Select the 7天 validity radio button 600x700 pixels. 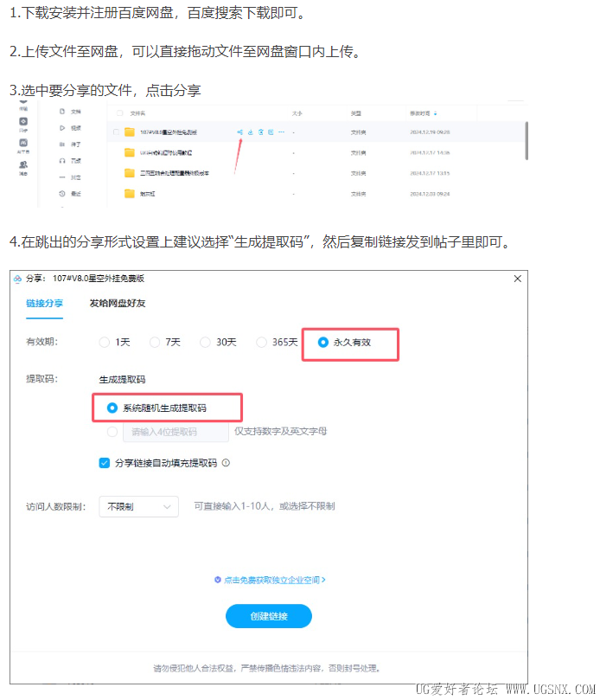(x=155, y=343)
